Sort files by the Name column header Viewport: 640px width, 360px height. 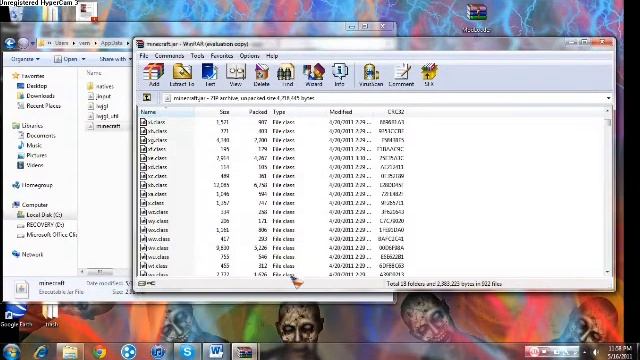pos(167,112)
